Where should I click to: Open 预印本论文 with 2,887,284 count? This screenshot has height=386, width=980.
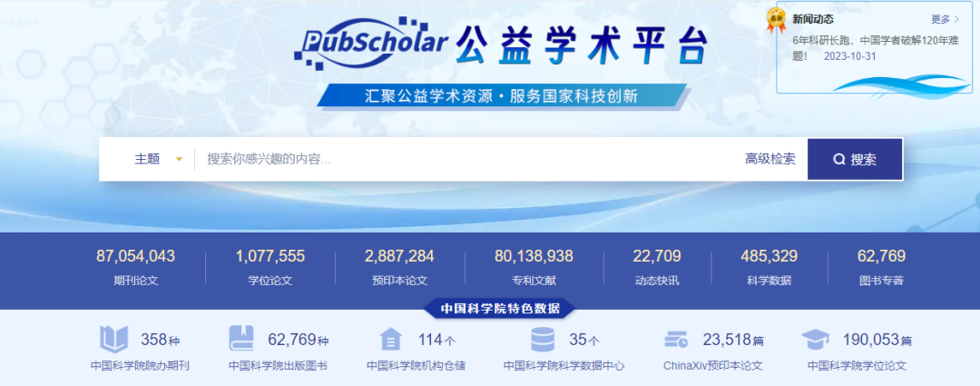(x=399, y=267)
